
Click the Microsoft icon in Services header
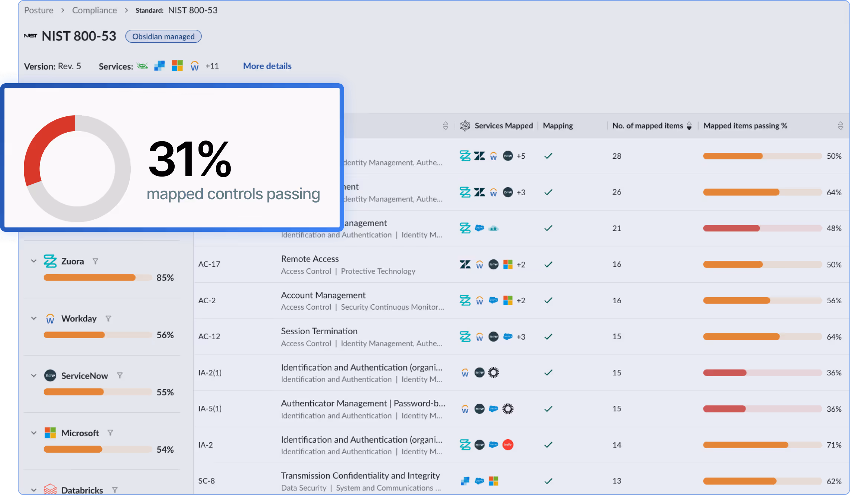(x=177, y=66)
